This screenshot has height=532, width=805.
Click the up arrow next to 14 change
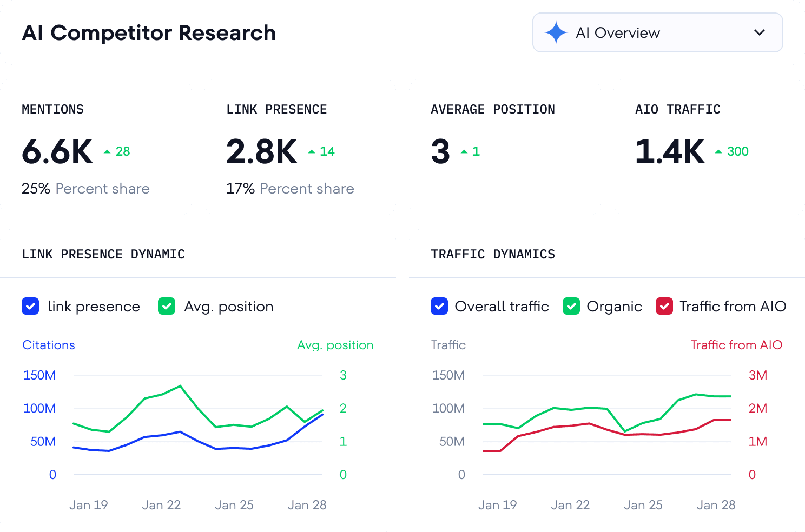click(312, 151)
